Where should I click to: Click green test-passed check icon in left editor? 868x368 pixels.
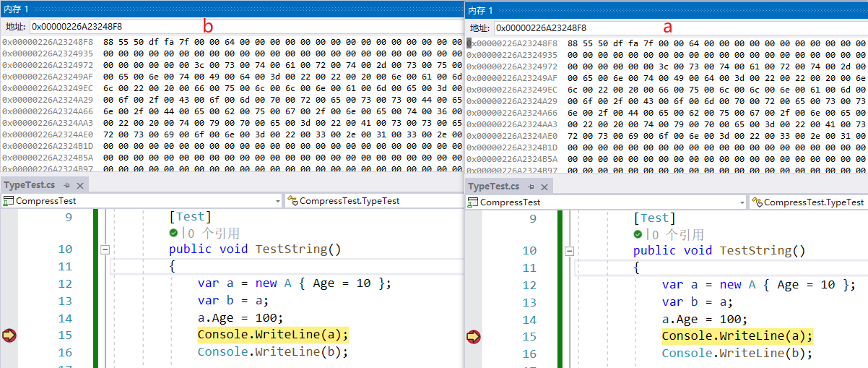pos(173,233)
